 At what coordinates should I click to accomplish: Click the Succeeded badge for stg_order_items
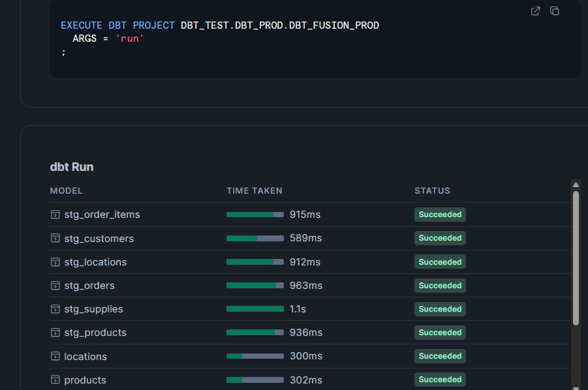click(440, 215)
